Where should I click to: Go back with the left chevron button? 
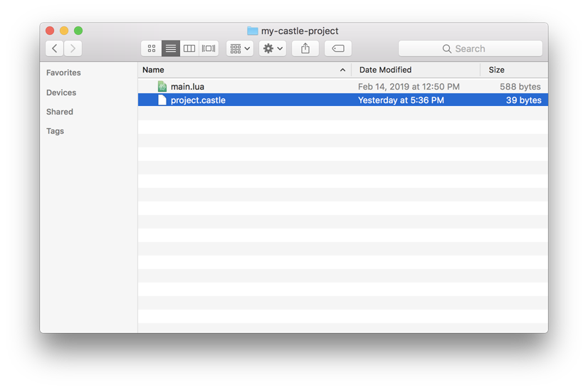coord(54,48)
